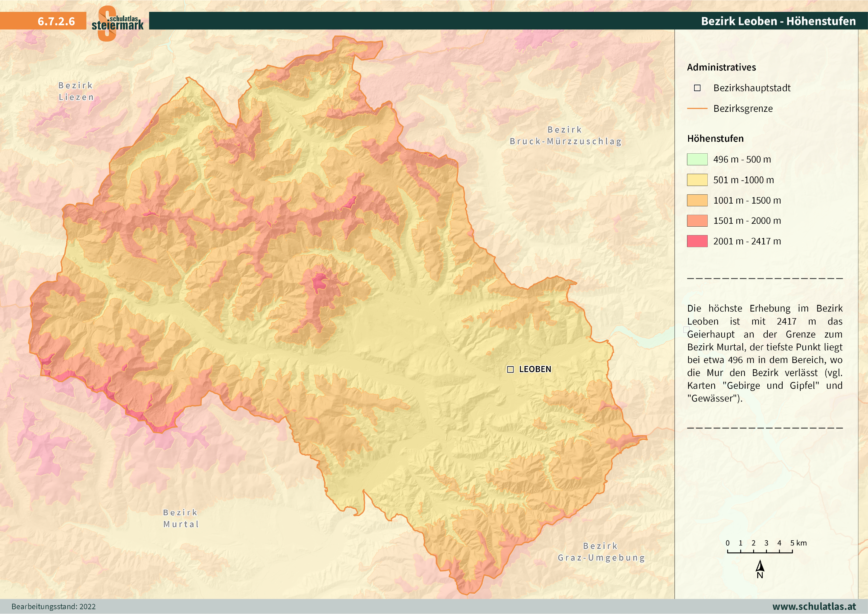868x614 pixels.
Task: Click the Bezirkshauptstadt legend square symbol
Action: (x=698, y=88)
